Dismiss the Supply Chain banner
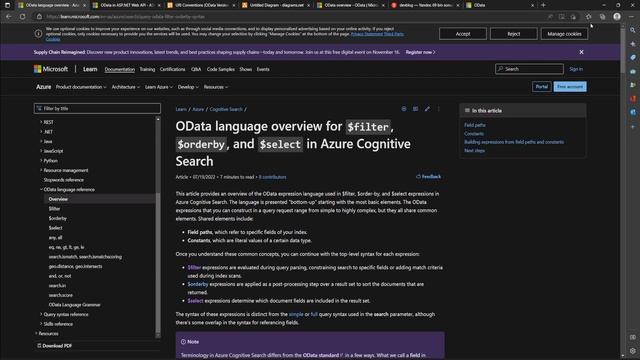 (581, 52)
